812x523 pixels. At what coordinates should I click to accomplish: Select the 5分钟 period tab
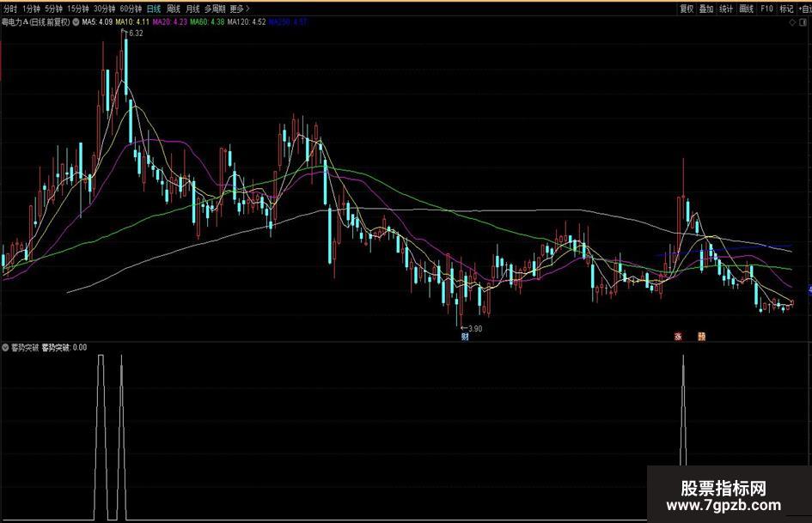(53, 9)
